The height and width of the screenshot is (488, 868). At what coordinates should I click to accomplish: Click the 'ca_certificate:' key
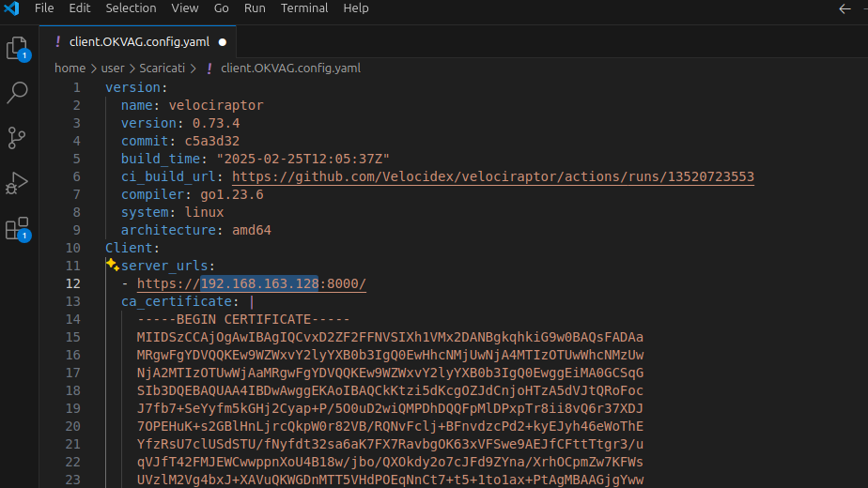pos(180,301)
